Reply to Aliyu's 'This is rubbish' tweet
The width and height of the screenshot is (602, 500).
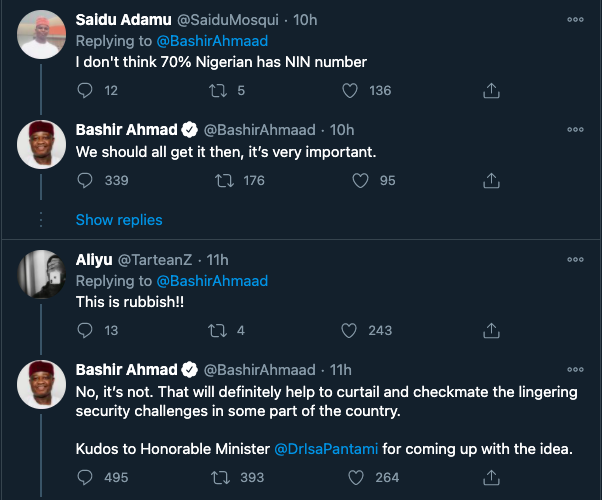tap(85, 330)
